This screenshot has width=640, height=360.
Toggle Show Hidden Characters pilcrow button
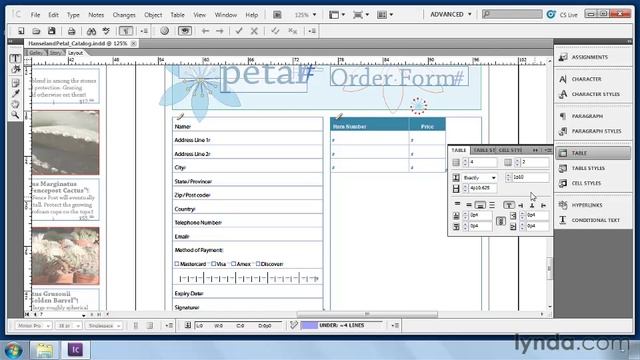(x=126, y=31)
